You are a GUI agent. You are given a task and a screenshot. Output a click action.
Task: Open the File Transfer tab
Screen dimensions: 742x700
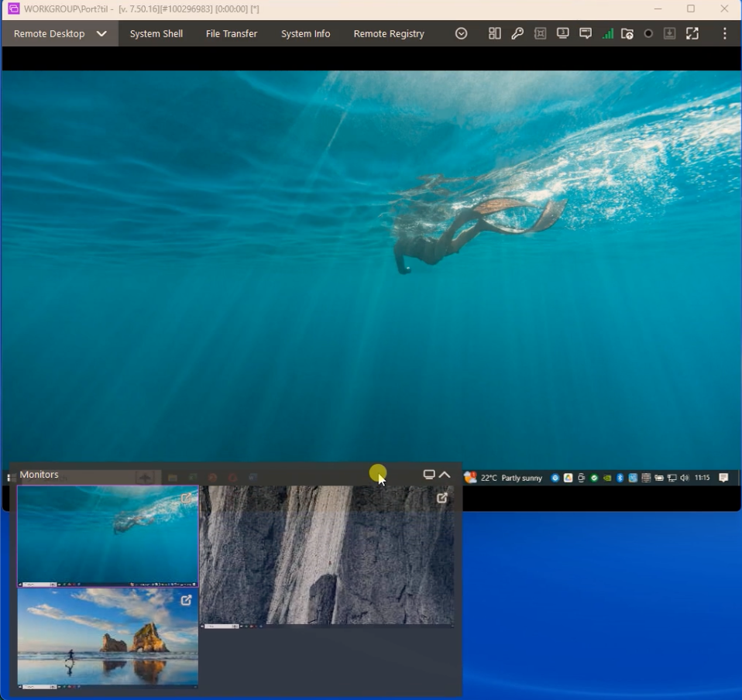[232, 34]
